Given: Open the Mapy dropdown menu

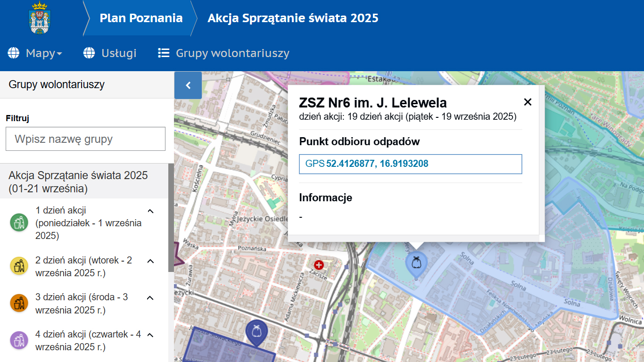Looking at the screenshot, I should point(35,53).
